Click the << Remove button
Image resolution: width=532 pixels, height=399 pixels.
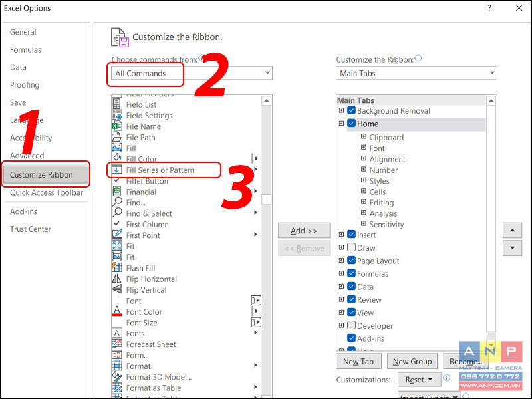click(x=304, y=248)
